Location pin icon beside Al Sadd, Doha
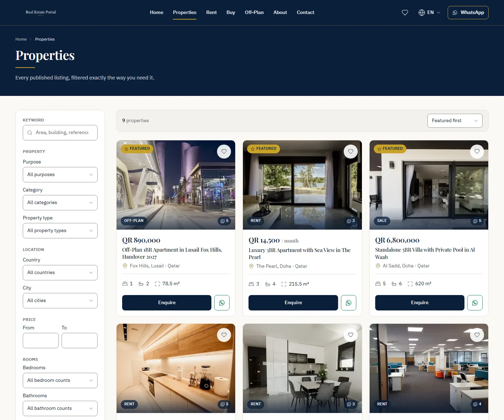504x420 pixels. 378,266
